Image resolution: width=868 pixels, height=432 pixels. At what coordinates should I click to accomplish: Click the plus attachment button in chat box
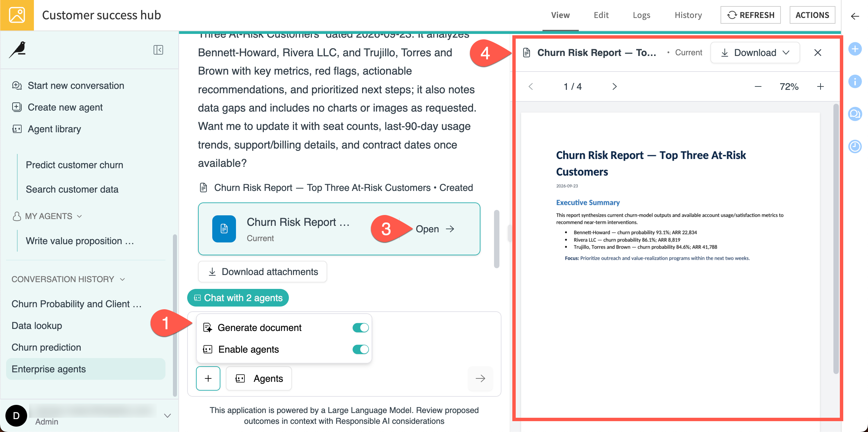[208, 378]
